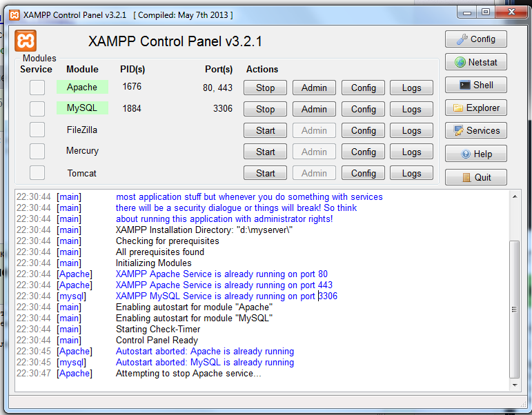The image size is (532, 415).
Task: Click Apache PID 1676
Action: pyautogui.click(x=132, y=86)
